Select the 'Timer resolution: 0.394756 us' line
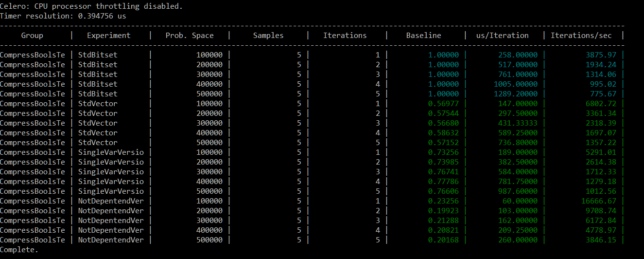 coord(63,16)
